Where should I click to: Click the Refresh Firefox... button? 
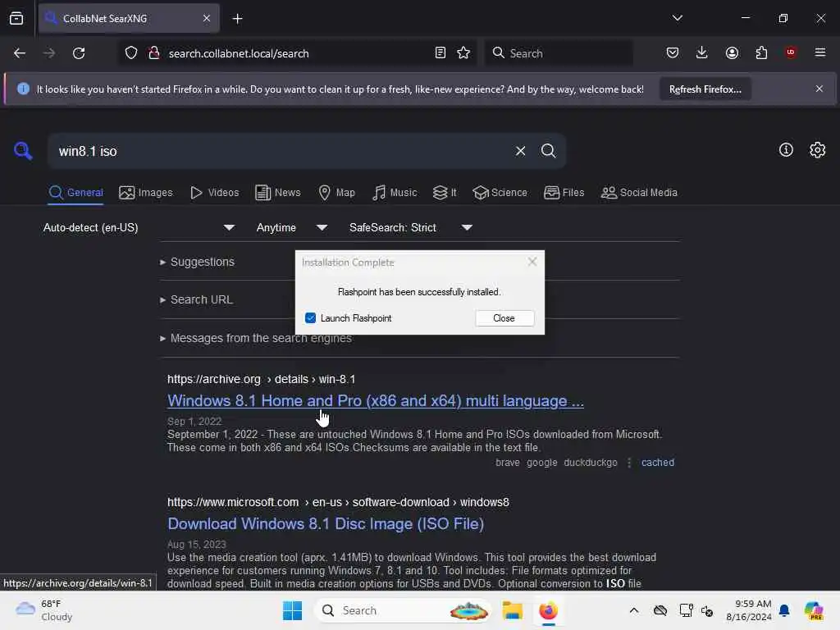[x=705, y=89]
